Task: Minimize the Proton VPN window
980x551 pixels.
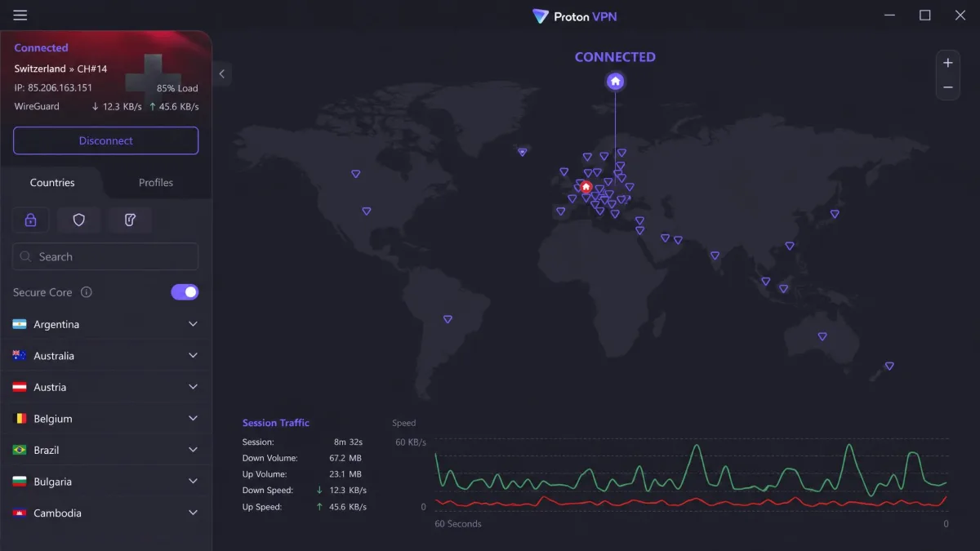Action: point(889,16)
